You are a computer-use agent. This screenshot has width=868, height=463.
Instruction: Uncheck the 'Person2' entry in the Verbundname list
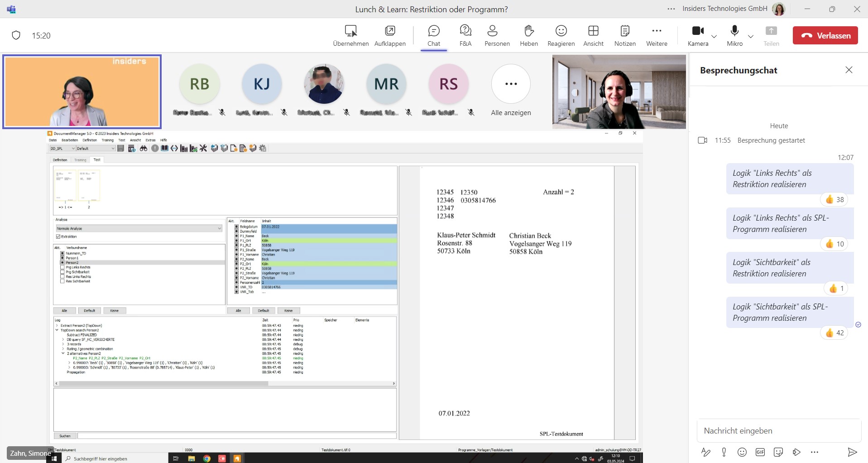tap(62, 262)
